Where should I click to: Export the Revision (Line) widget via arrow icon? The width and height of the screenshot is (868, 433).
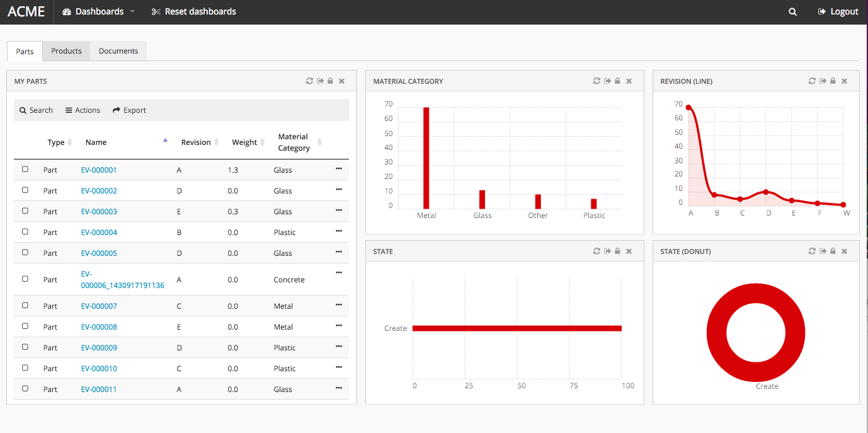(823, 81)
